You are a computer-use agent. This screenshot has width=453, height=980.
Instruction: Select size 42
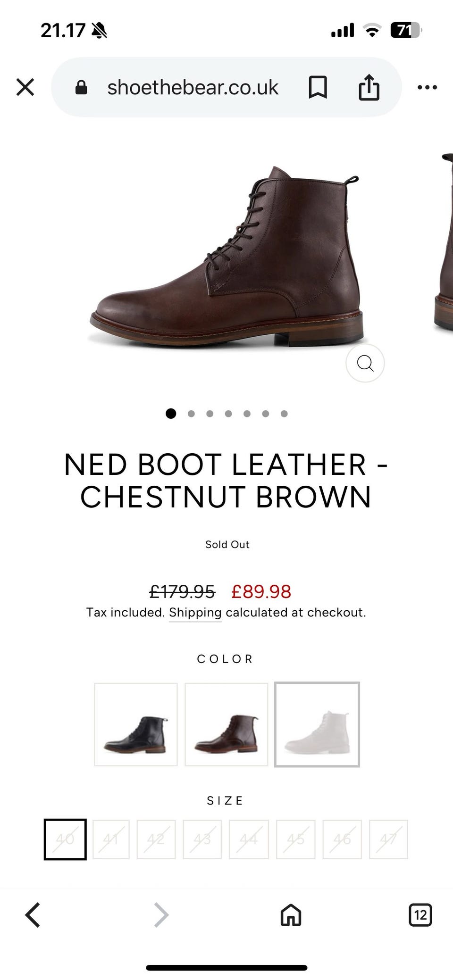pyautogui.click(x=156, y=839)
